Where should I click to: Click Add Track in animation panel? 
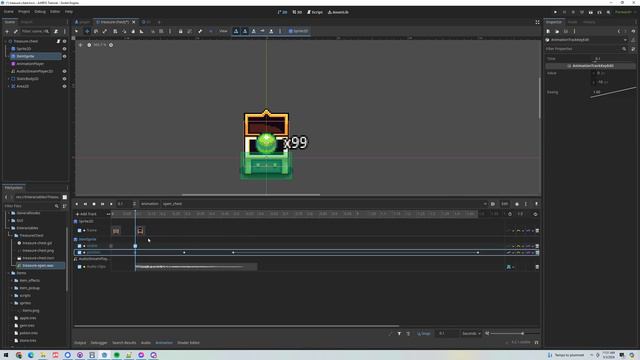86,214
